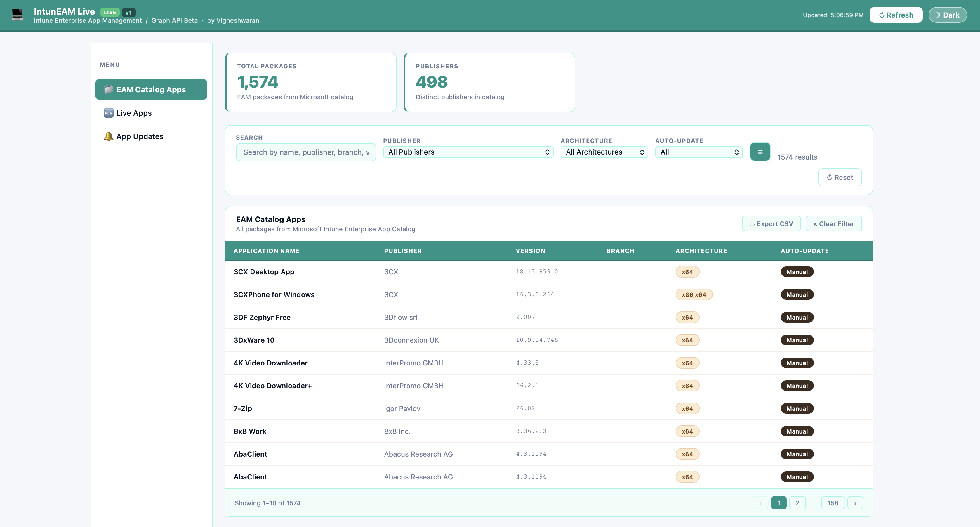Click the Total Packages 1,574 card
This screenshot has height=527, width=980.
coord(311,82)
